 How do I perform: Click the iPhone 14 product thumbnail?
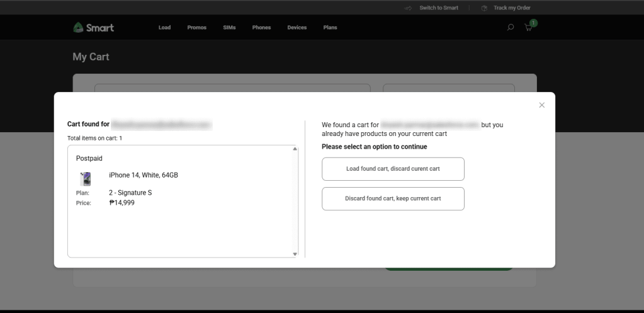coord(86,179)
